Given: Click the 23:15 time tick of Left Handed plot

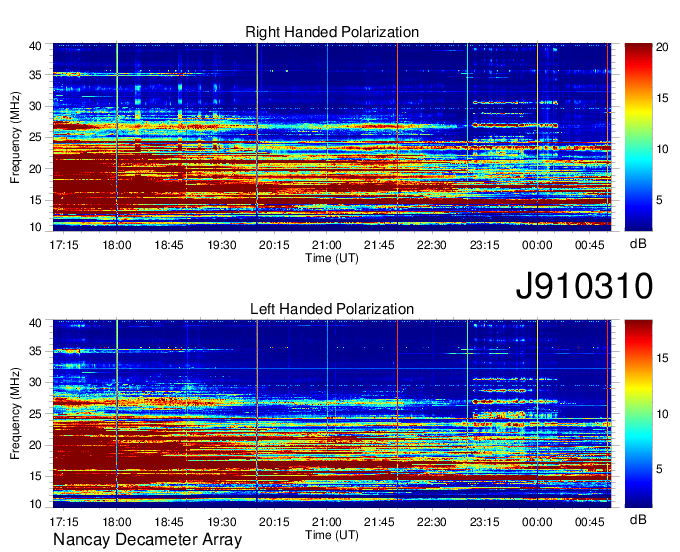Looking at the screenshot, I should point(484,522).
